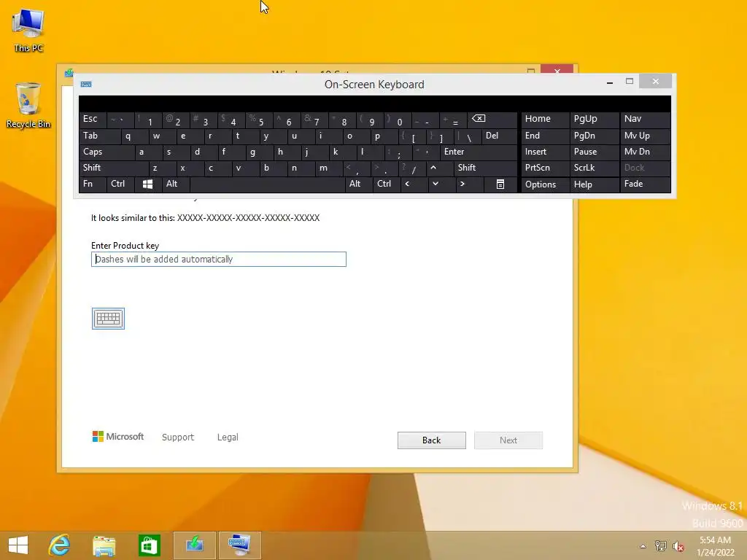
Task: Click the Enter key
Action: pos(479,152)
